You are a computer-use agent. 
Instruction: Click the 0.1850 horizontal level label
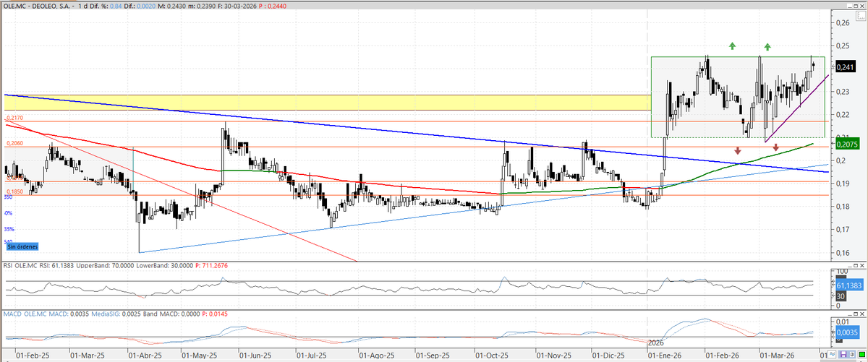coord(14,191)
